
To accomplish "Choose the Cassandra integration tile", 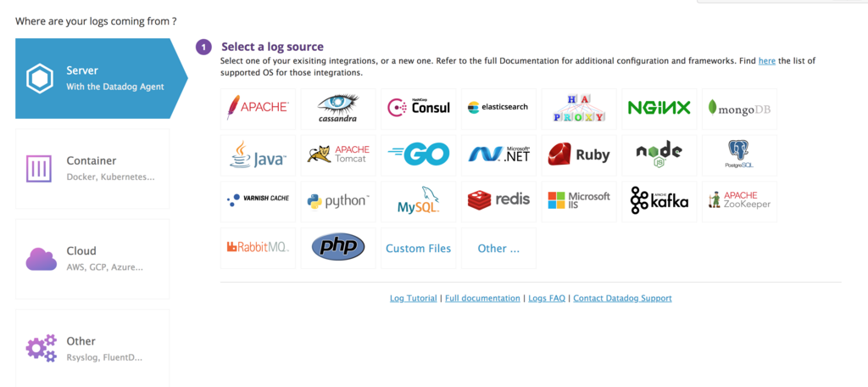I will tap(338, 109).
